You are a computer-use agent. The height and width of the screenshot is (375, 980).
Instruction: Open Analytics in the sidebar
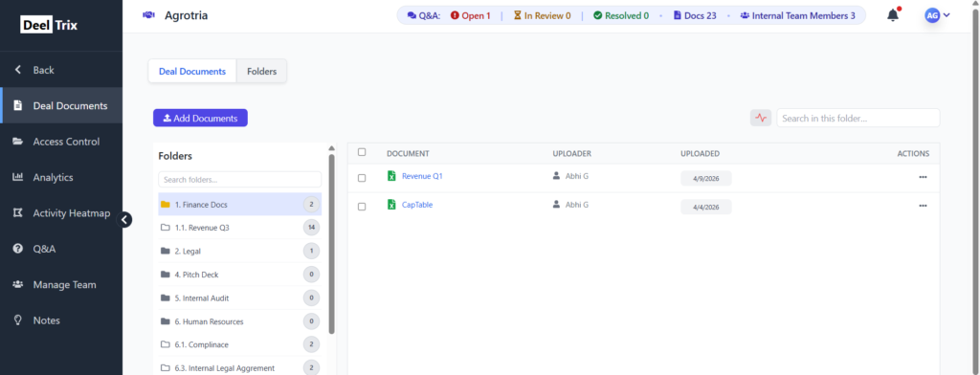61,178
